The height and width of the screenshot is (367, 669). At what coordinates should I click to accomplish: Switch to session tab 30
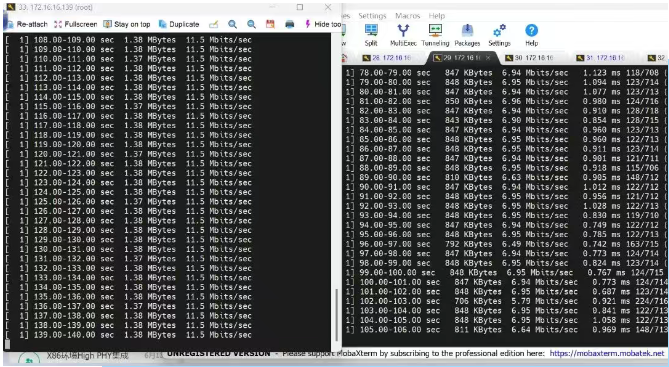point(529,58)
